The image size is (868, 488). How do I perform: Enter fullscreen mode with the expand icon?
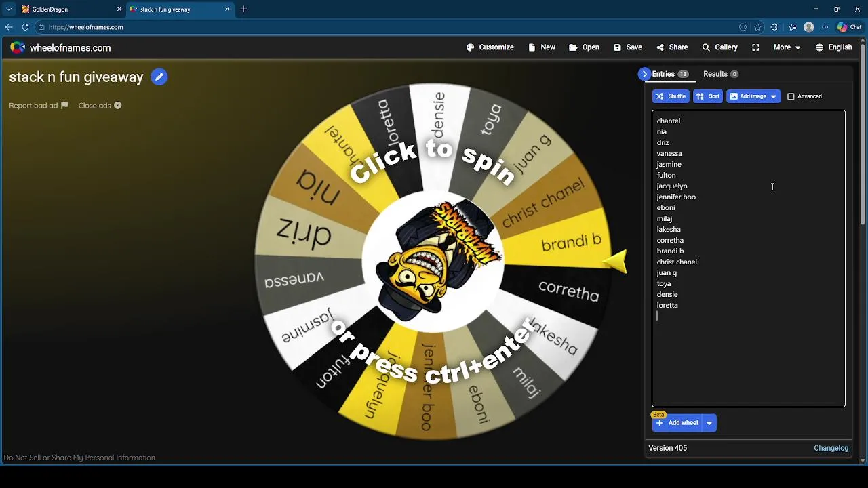point(755,47)
